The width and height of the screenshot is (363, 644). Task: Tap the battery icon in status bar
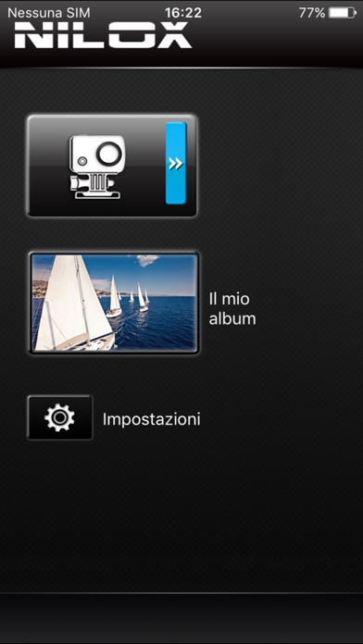pos(343,13)
